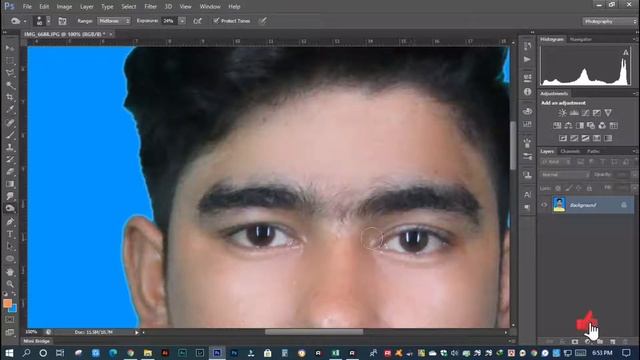Select the Eyedropper tool
The width and height of the screenshot is (640, 360).
click(x=10, y=110)
